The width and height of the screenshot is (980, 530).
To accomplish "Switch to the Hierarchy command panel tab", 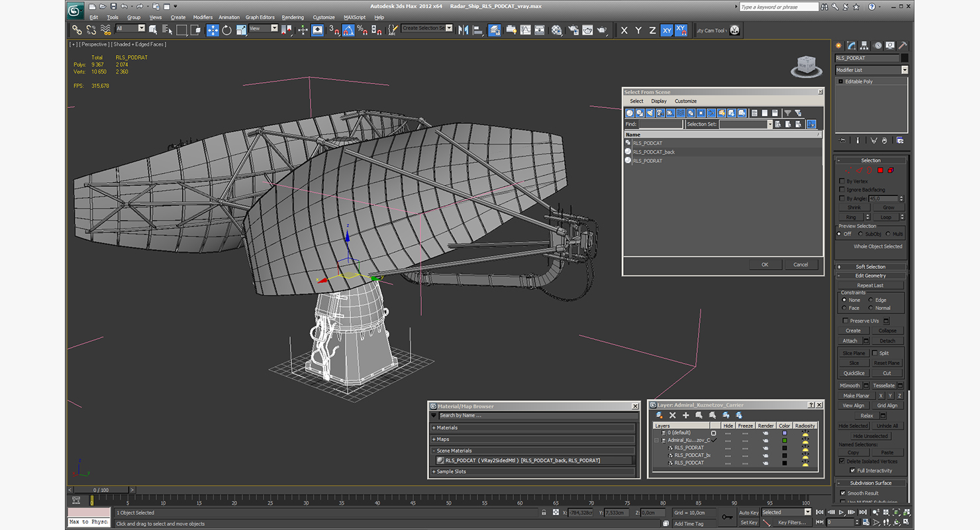I will click(865, 46).
